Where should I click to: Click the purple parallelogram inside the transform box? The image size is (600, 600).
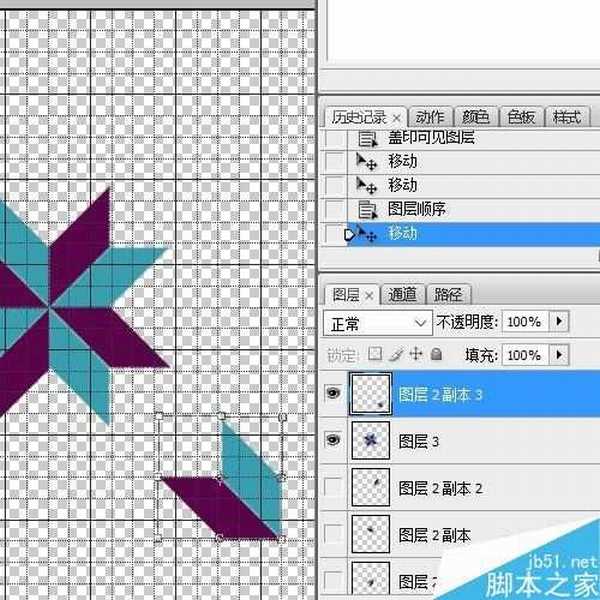click(220, 507)
